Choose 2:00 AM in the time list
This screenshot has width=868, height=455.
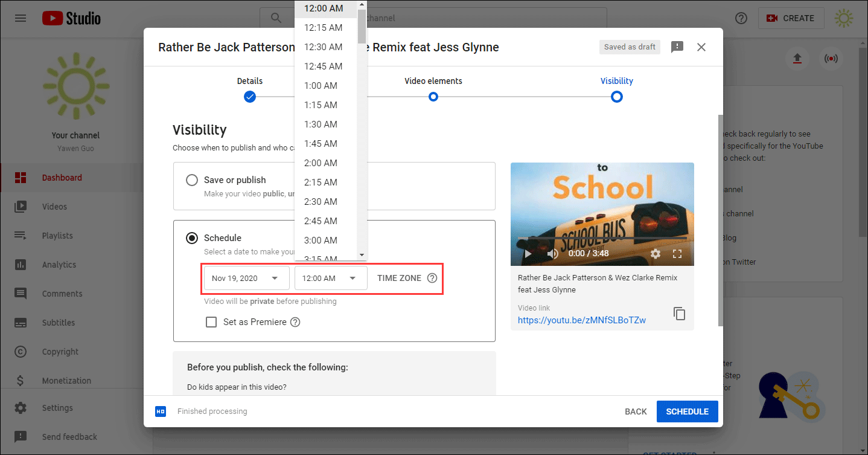point(326,163)
